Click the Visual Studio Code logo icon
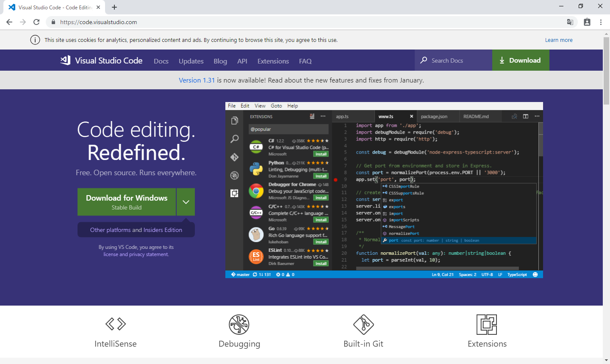 click(65, 60)
